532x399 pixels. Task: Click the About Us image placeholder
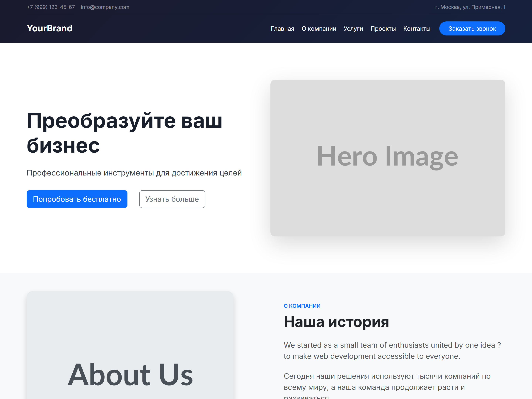pos(130,345)
